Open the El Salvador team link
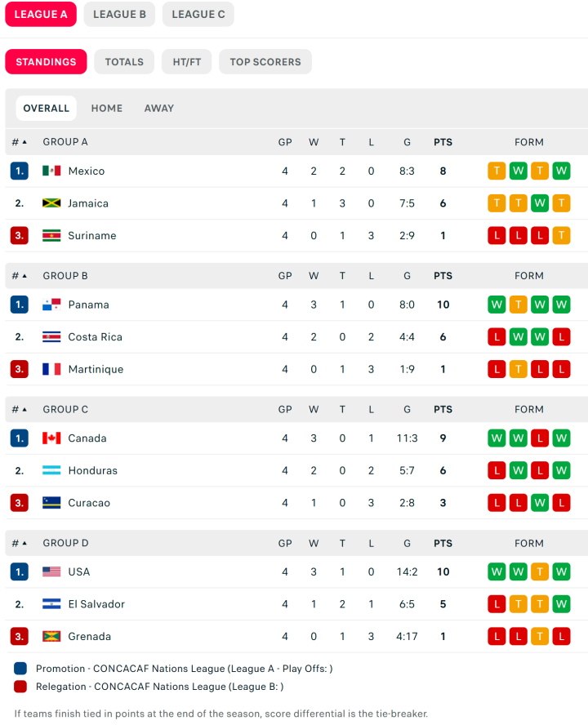Screen dimensions: 588x725 [96, 604]
